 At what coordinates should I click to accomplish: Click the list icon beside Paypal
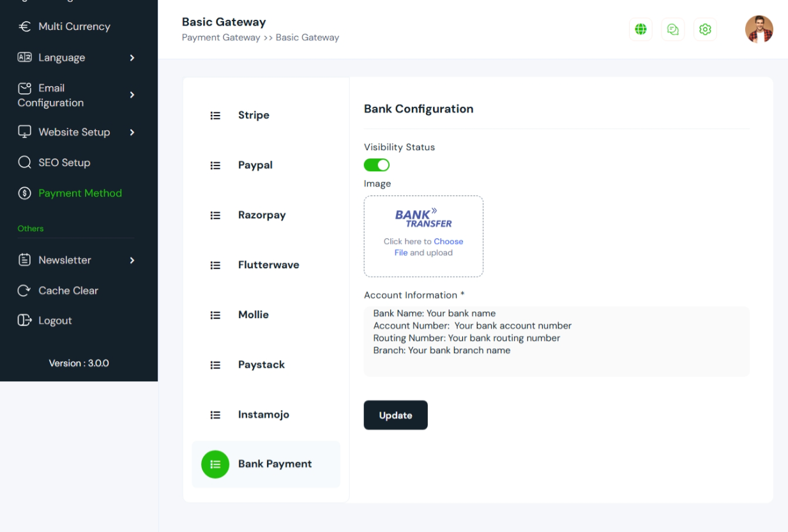[x=215, y=165]
